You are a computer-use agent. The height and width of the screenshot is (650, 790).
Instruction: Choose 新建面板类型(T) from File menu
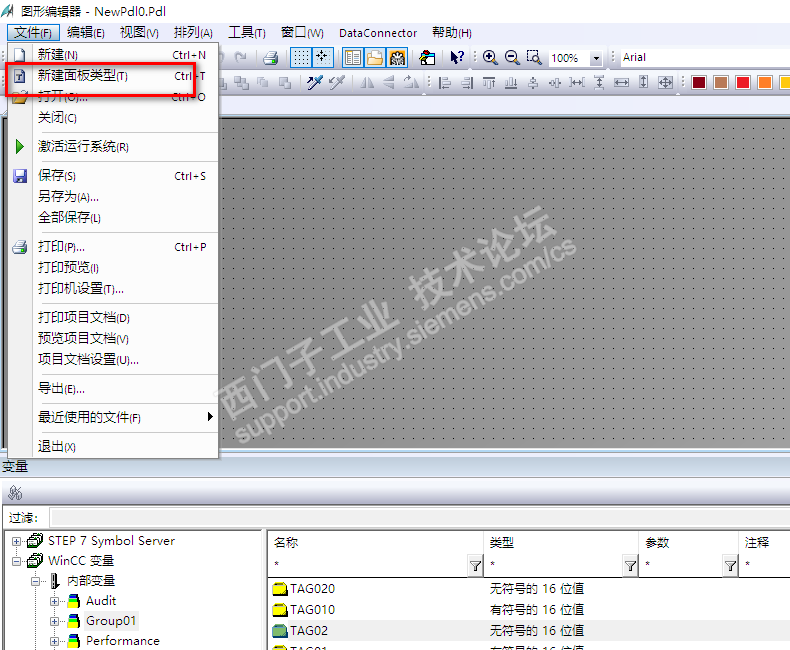click(114, 76)
